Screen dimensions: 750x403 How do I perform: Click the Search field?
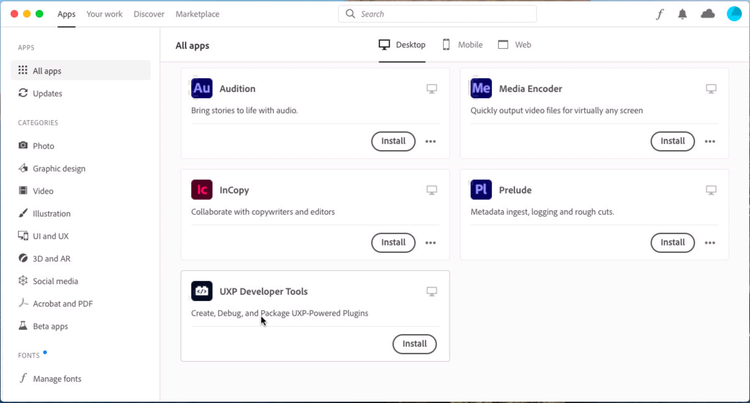[437, 14]
